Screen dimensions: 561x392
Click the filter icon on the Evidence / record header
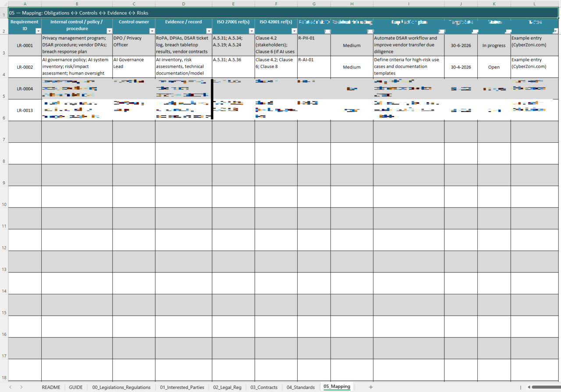point(209,31)
